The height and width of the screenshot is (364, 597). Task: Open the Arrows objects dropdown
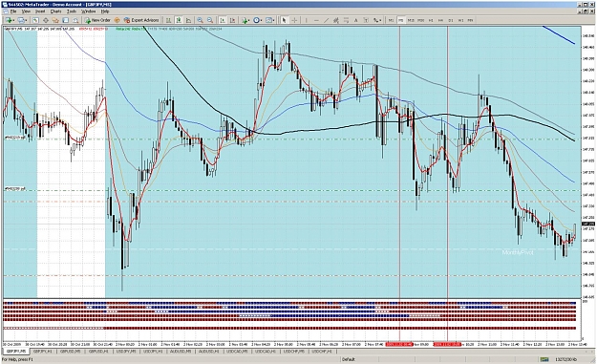click(x=377, y=20)
